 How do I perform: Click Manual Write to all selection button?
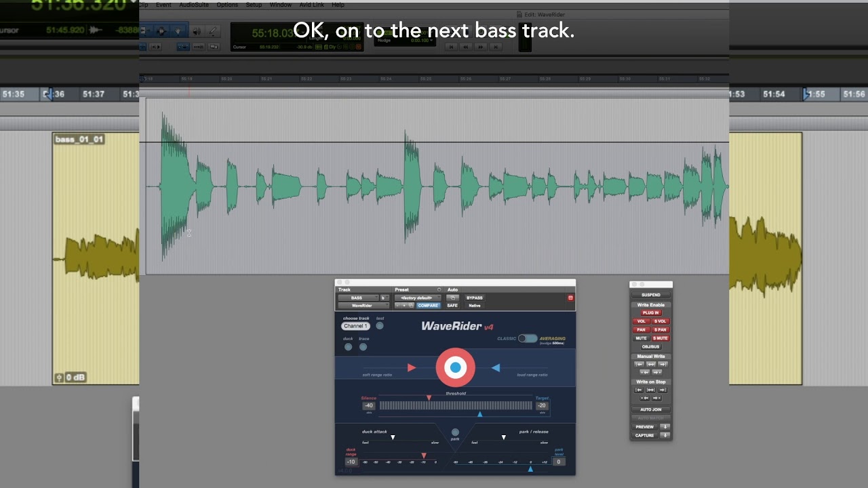pos(651,365)
